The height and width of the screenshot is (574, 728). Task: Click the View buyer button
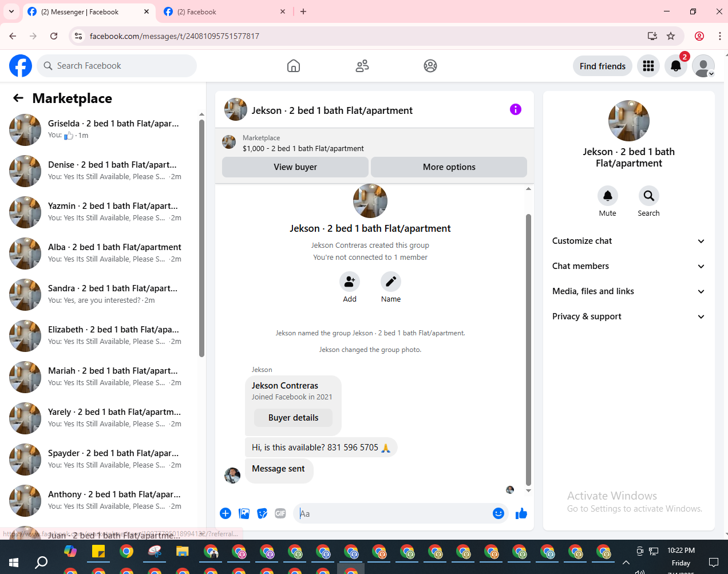(295, 167)
